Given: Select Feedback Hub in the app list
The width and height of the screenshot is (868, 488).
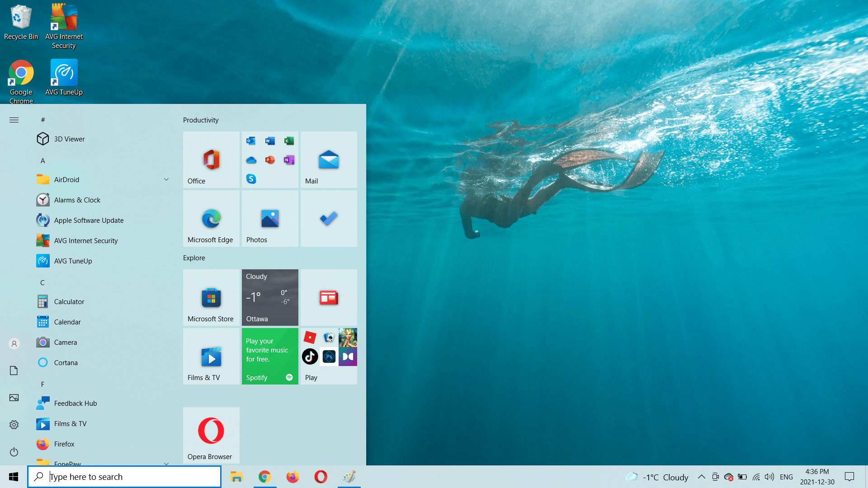Looking at the screenshot, I should point(75,403).
